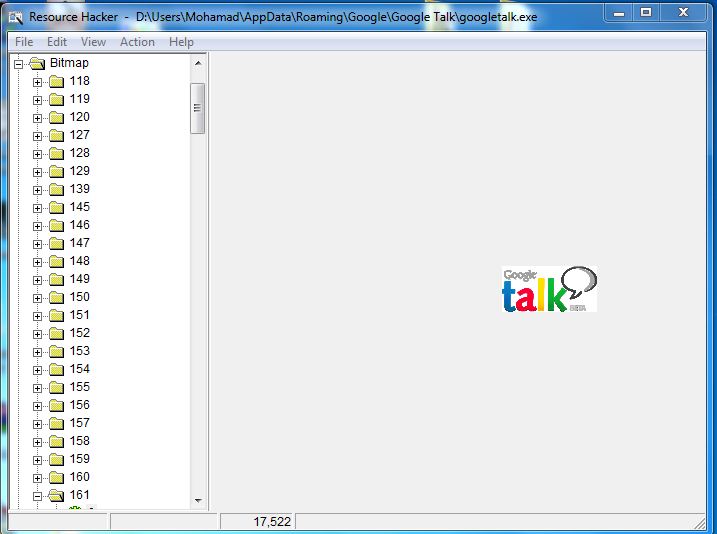717x534 pixels.
Task: Click folder icon for 151
Action: [x=56, y=315]
